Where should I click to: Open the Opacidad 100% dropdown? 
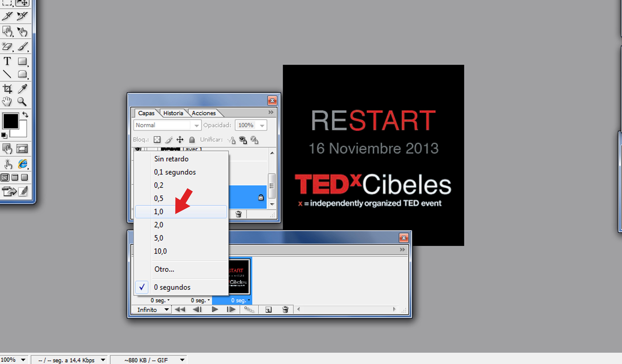(x=262, y=126)
